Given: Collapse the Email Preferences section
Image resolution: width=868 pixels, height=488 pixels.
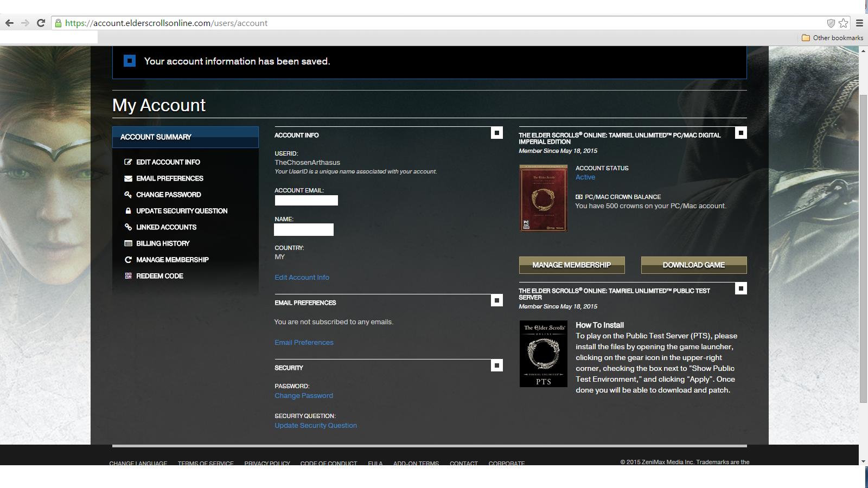Looking at the screenshot, I should tap(497, 300).
